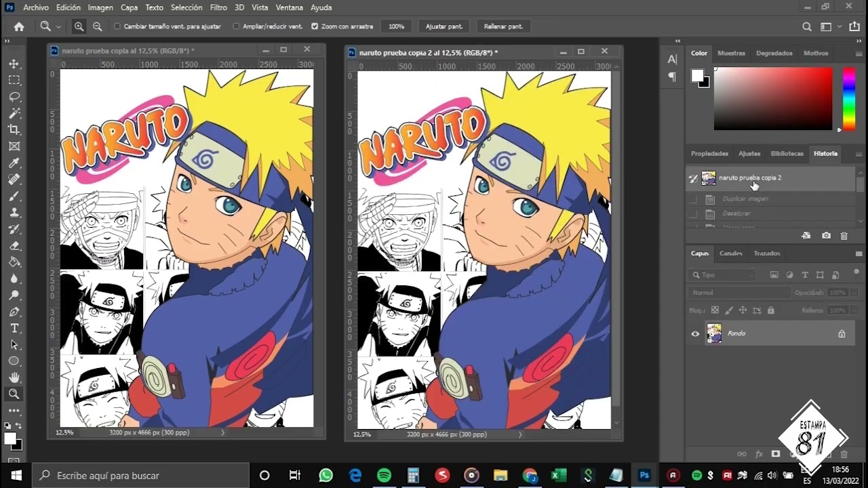
Task: Select the Dodge tool
Action: 14,296
